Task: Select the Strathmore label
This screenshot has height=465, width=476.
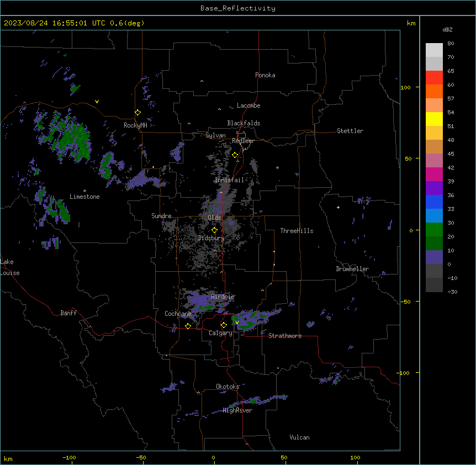Action: [285, 336]
